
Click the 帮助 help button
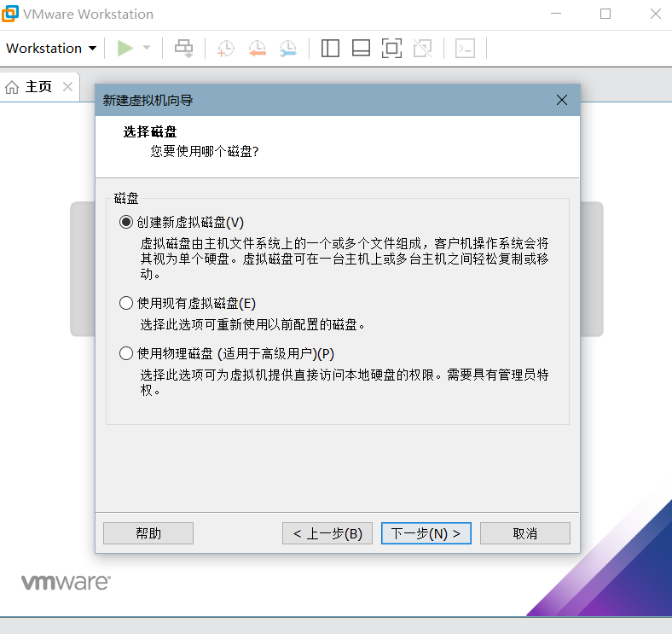[148, 533]
